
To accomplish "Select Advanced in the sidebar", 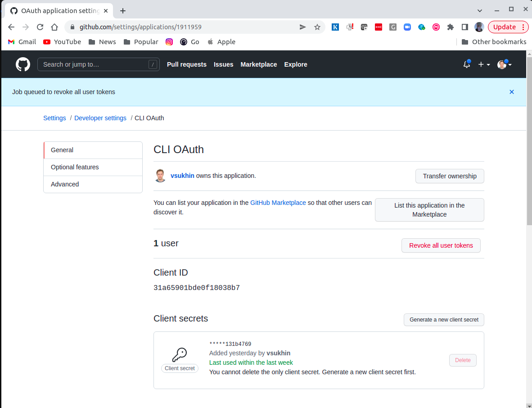I will (93, 184).
